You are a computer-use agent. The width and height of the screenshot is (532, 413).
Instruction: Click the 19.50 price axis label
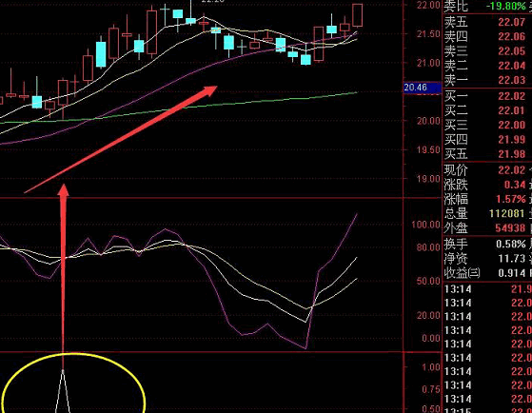[428, 150]
